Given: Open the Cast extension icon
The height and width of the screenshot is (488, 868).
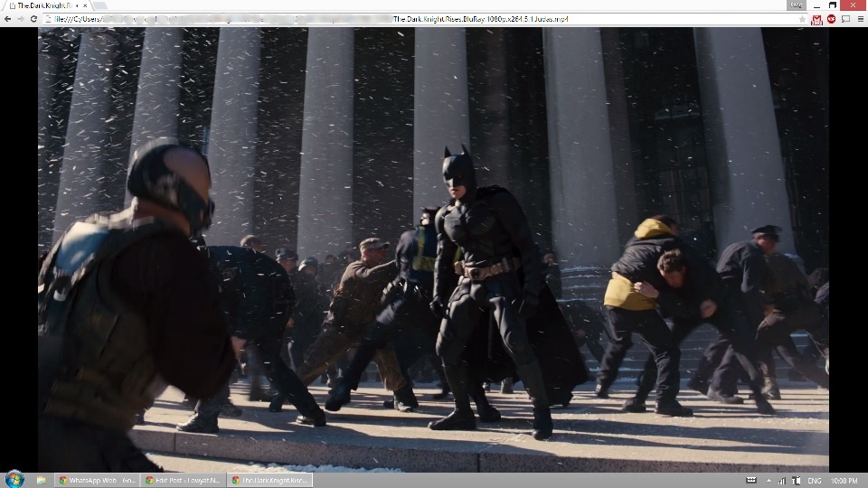Looking at the screenshot, I should (846, 19).
